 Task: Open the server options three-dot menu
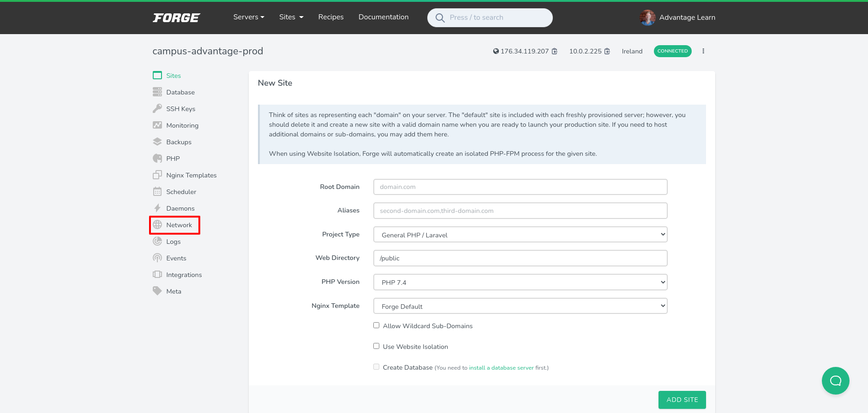coord(703,51)
